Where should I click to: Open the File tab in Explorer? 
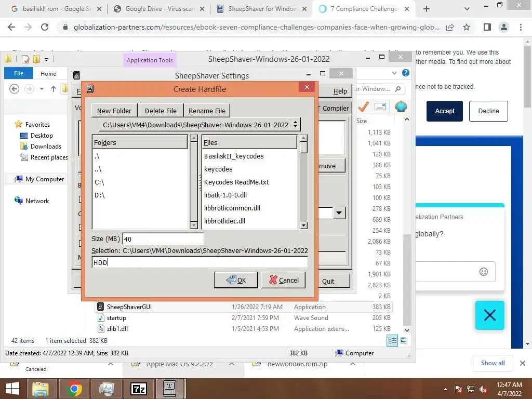pyautogui.click(x=19, y=73)
